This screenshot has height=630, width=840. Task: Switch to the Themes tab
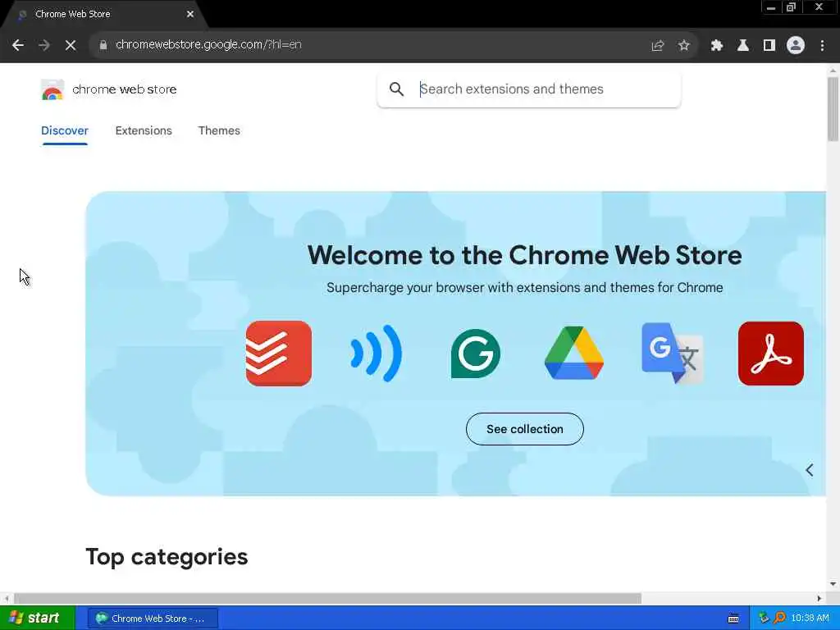[x=219, y=130]
